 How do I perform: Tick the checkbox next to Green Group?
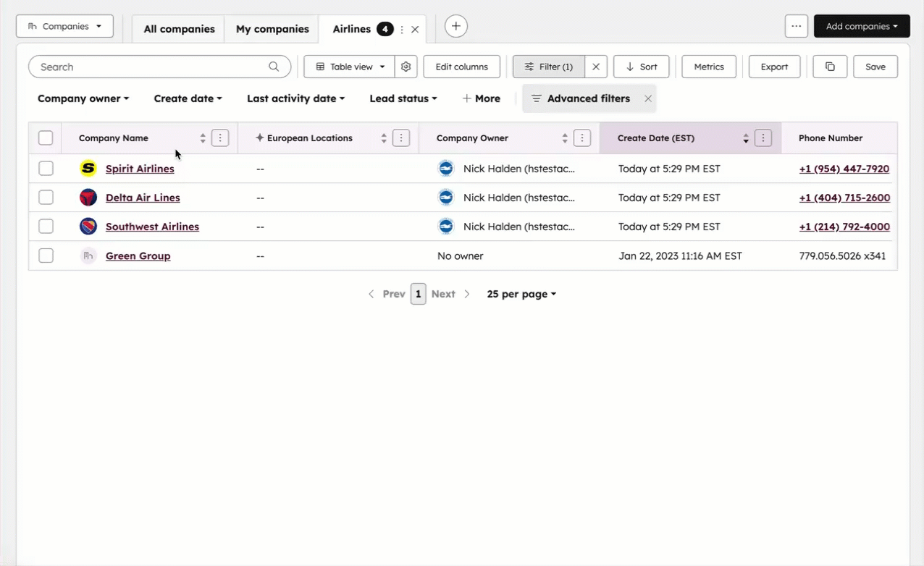pyautogui.click(x=46, y=255)
